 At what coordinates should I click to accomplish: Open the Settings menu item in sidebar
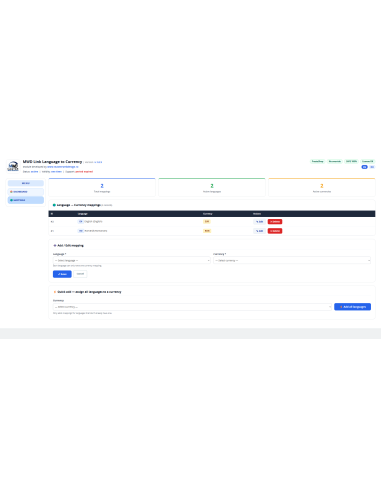26,200
